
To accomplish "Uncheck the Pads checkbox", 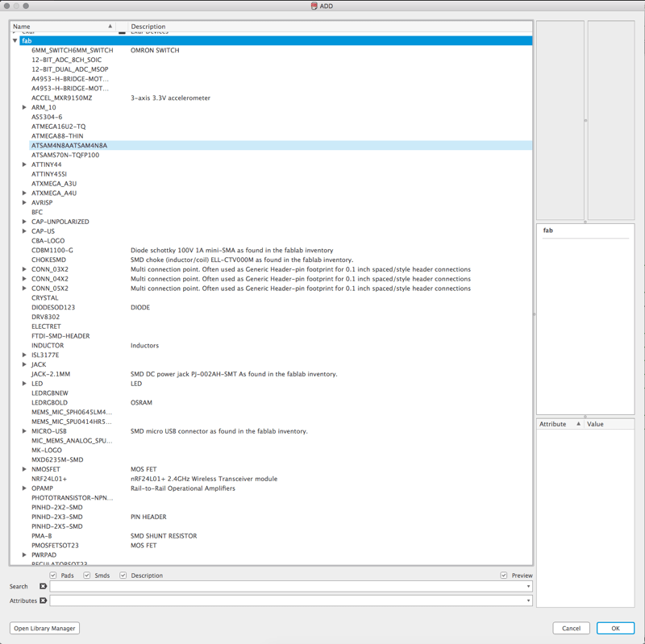I will pos(52,575).
